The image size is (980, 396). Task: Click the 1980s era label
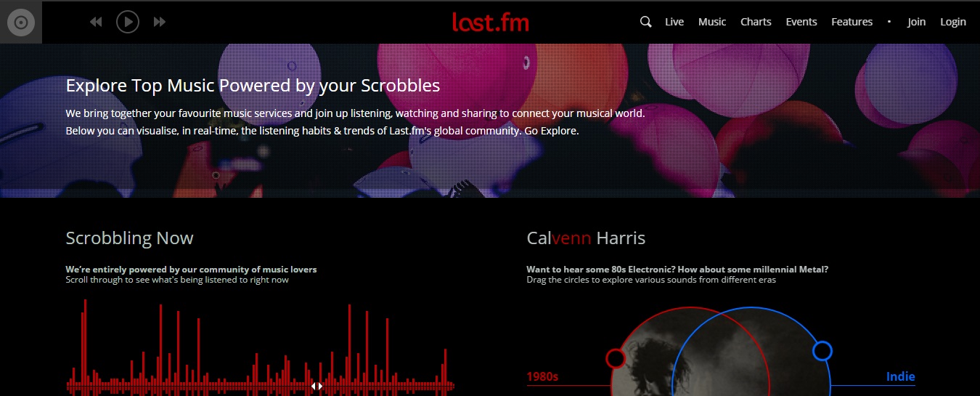tap(542, 376)
